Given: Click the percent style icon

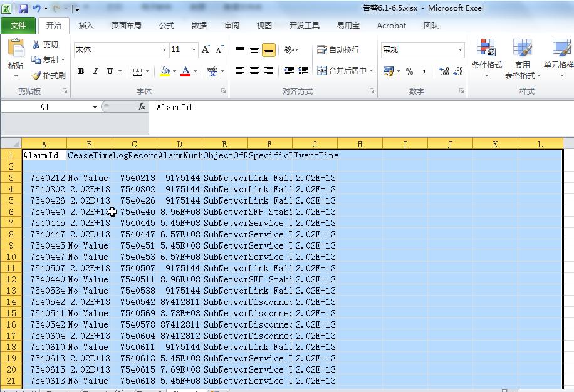Looking at the screenshot, I should [409, 71].
